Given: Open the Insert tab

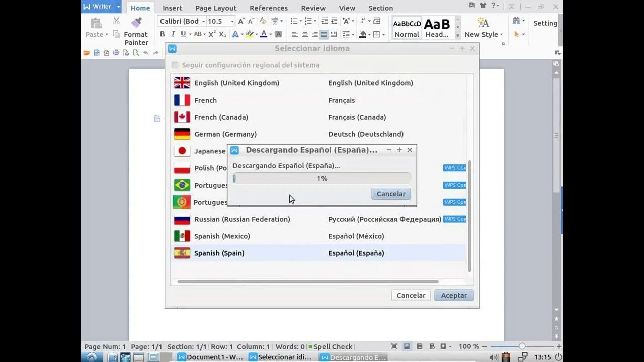Looking at the screenshot, I should click(x=173, y=8).
